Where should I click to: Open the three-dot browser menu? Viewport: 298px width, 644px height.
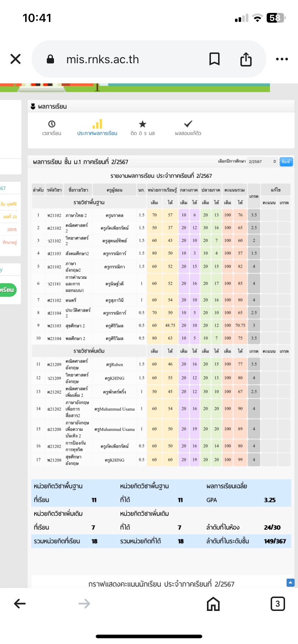pyautogui.click(x=282, y=59)
